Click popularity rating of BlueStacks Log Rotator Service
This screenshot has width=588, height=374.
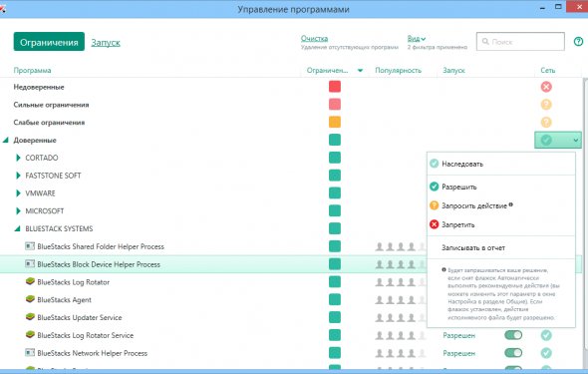point(401,335)
